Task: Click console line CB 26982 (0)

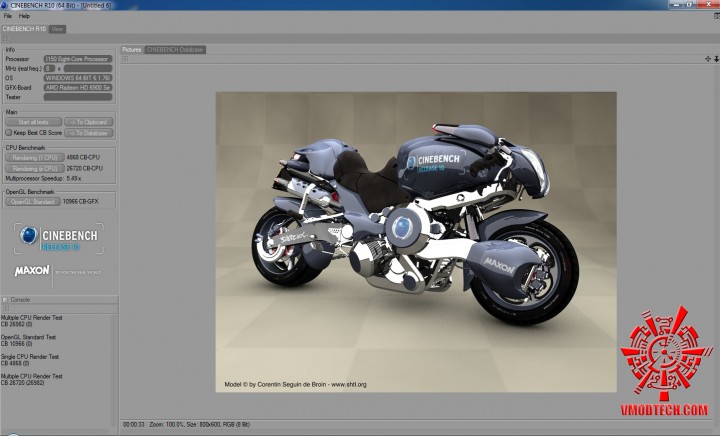Action: point(17,324)
